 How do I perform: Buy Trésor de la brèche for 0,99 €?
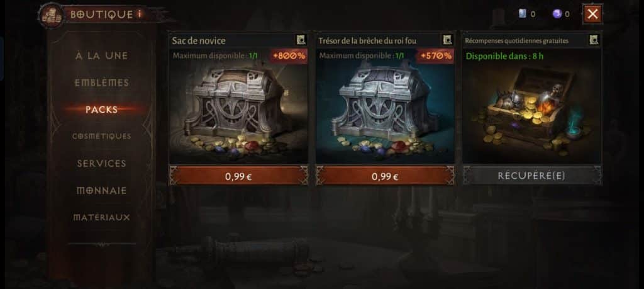385,176
